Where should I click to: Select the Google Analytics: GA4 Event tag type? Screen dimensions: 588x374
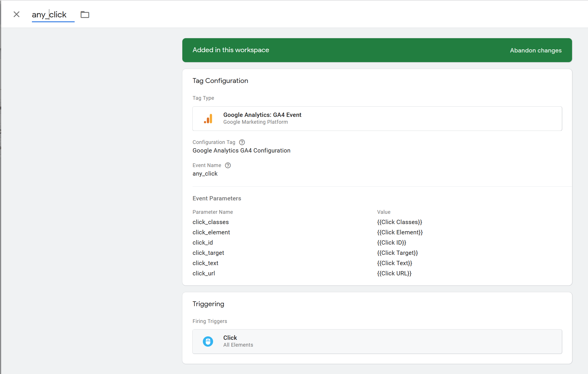377,119
